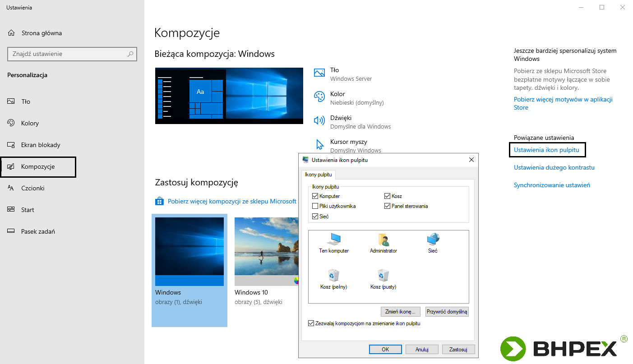Open the Ustawienia ikon pulpitu link

[546, 150]
